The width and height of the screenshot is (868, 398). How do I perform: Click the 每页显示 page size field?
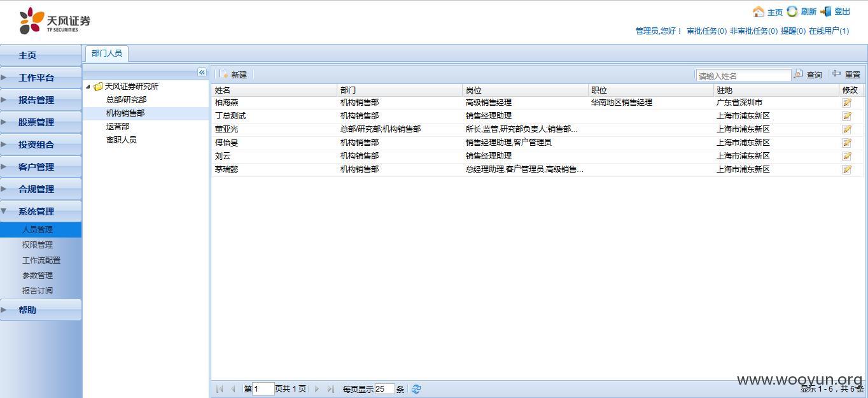tap(384, 389)
